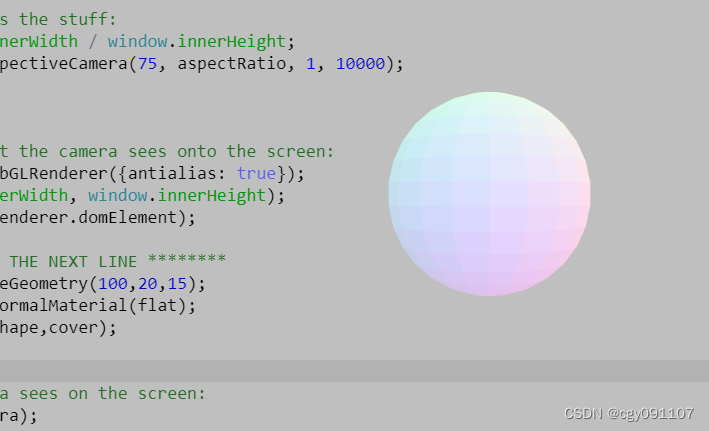Click the value 100 in the Geometry call
The height and width of the screenshot is (431, 709).
113,284
